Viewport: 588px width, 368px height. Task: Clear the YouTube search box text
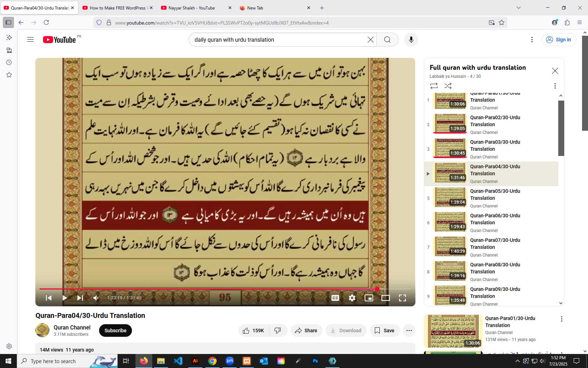click(371, 40)
